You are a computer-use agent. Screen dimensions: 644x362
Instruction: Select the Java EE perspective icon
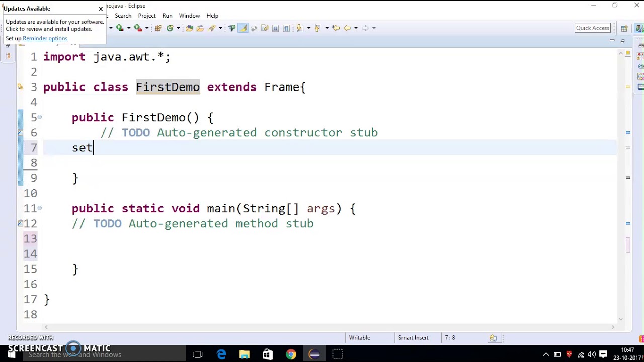tap(639, 28)
